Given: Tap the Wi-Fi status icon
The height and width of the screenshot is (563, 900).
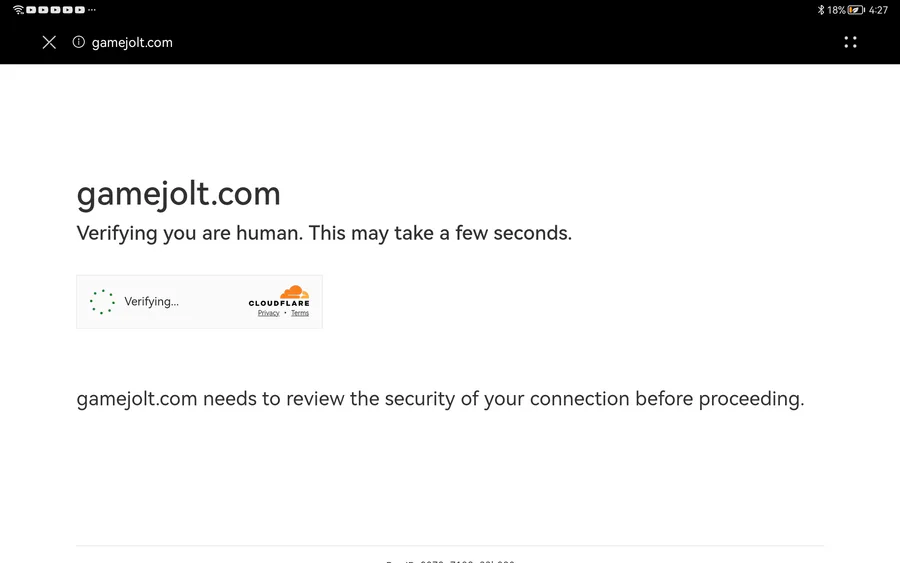Looking at the screenshot, I should click(x=18, y=9).
